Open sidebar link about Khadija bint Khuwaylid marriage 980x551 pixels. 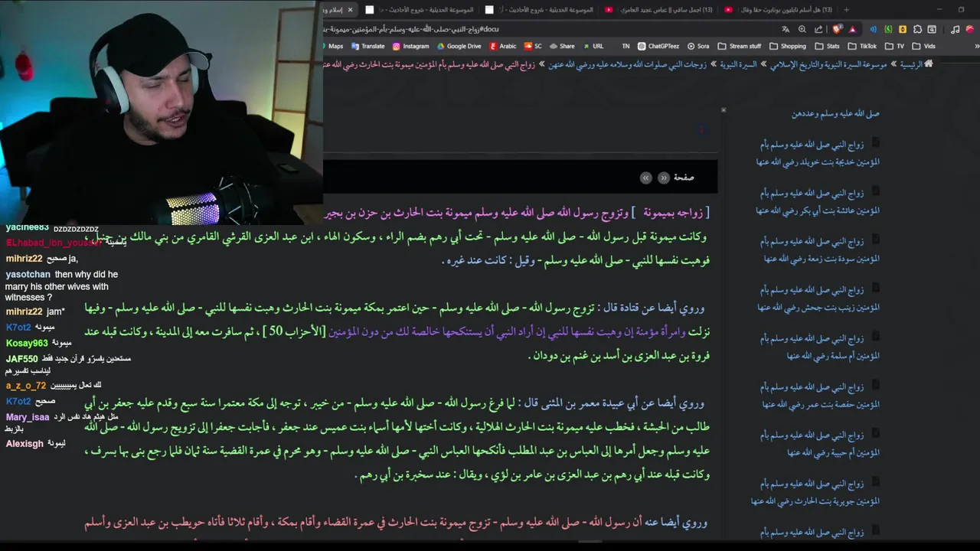pyautogui.click(x=818, y=153)
